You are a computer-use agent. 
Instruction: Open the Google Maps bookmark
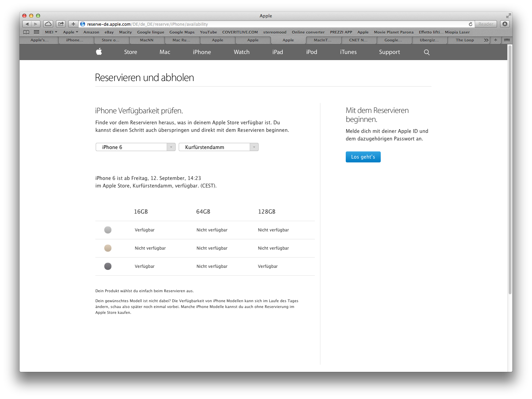(x=182, y=32)
